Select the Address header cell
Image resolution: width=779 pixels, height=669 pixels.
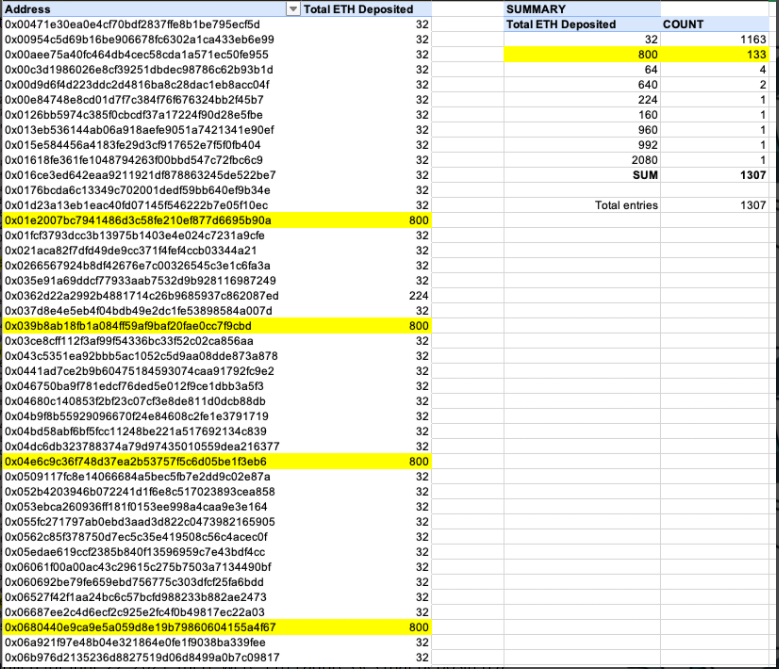click(152, 9)
